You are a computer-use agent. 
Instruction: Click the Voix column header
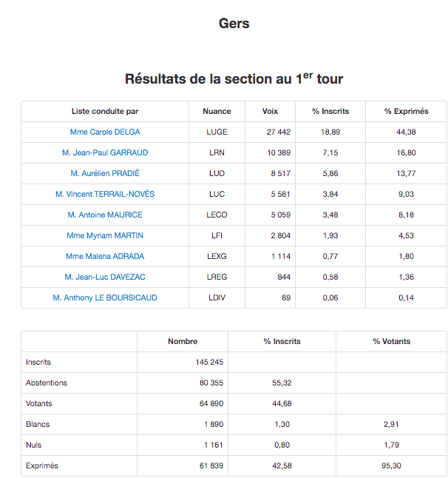[270, 112]
